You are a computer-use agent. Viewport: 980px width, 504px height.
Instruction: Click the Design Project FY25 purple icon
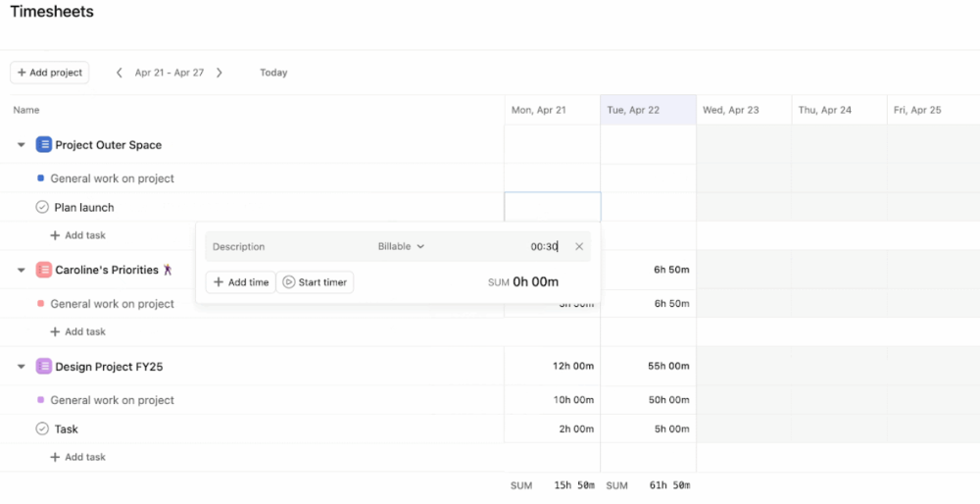coord(43,367)
